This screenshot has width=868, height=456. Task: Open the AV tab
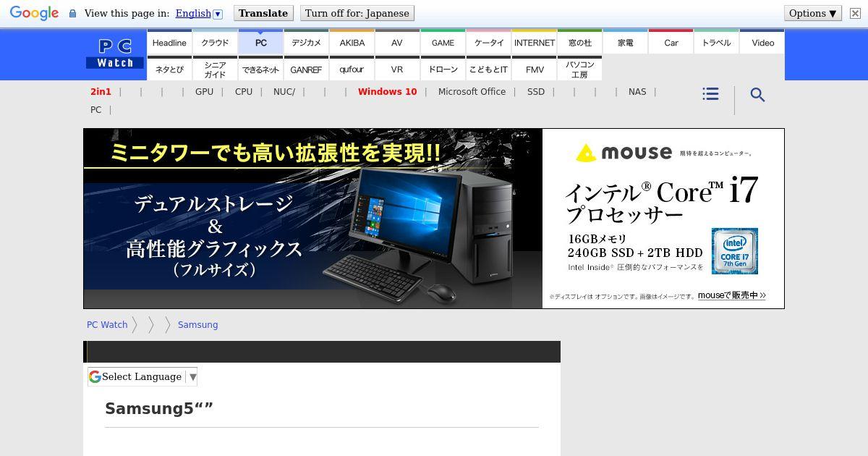pos(397,43)
